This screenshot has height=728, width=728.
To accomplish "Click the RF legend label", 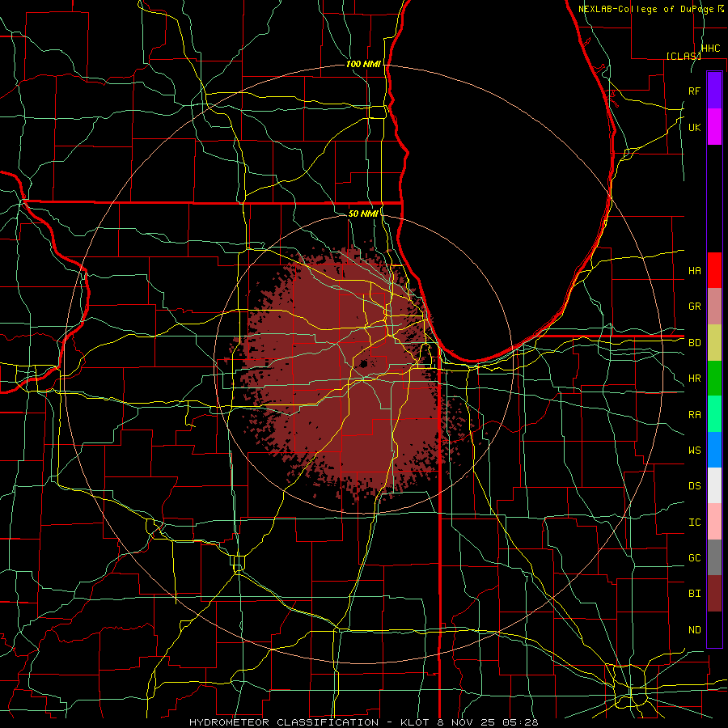I will (x=695, y=91).
